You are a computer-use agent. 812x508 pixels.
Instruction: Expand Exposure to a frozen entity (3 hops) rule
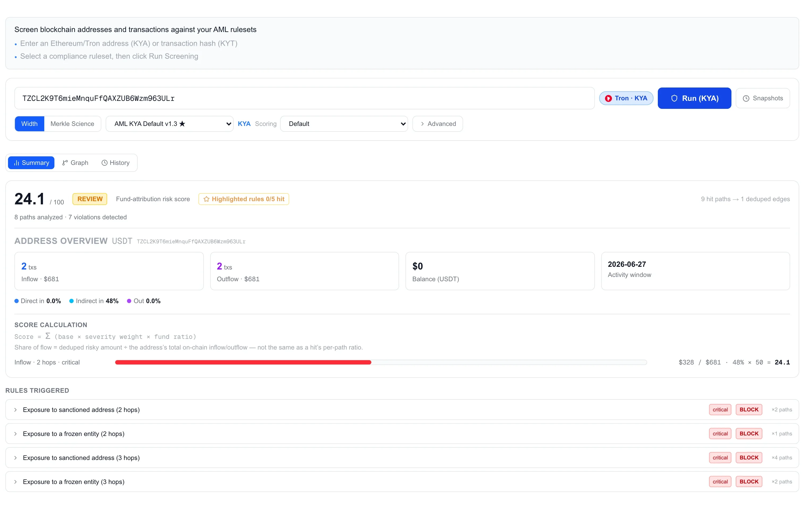[x=402, y=482]
